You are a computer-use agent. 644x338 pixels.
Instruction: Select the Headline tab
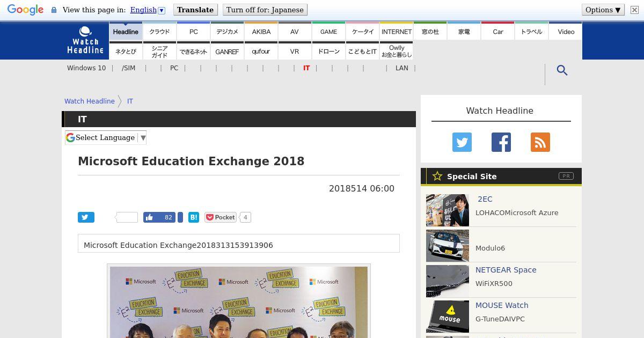(126, 32)
